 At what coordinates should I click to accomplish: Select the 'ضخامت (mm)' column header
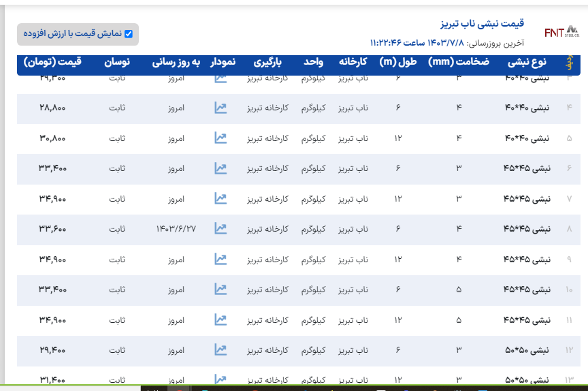pos(454,62)
